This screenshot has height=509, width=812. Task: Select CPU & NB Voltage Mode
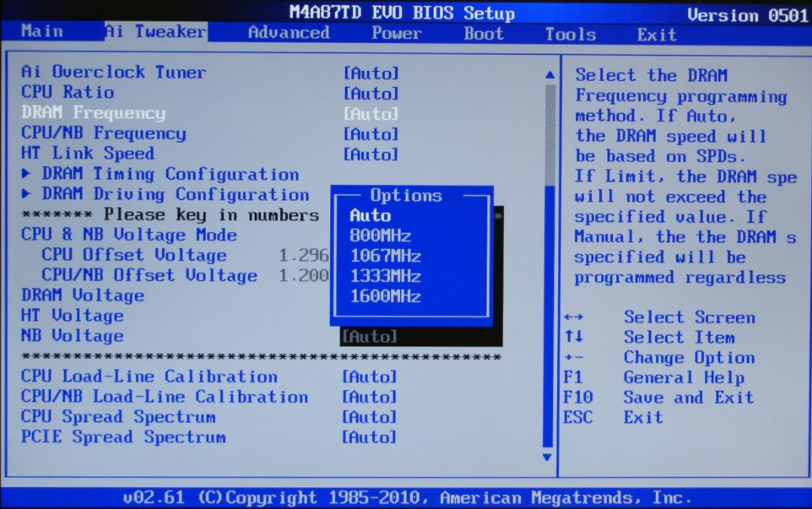click(x=129, y=235)
